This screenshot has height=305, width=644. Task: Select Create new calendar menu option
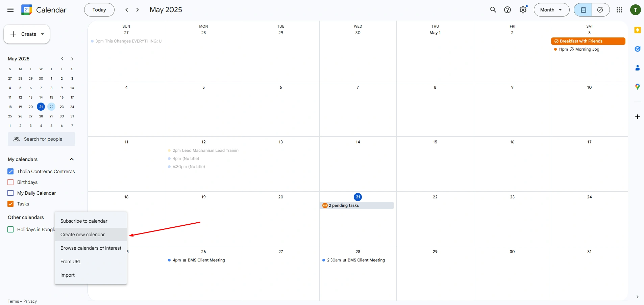[x=83, y=234]
